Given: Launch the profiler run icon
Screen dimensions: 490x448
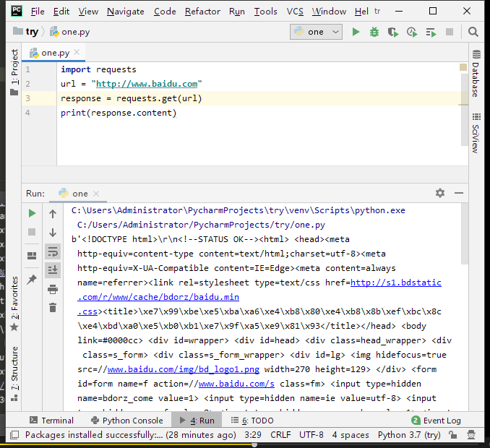Looking at the screenshot, I should (x=412, y=33).
